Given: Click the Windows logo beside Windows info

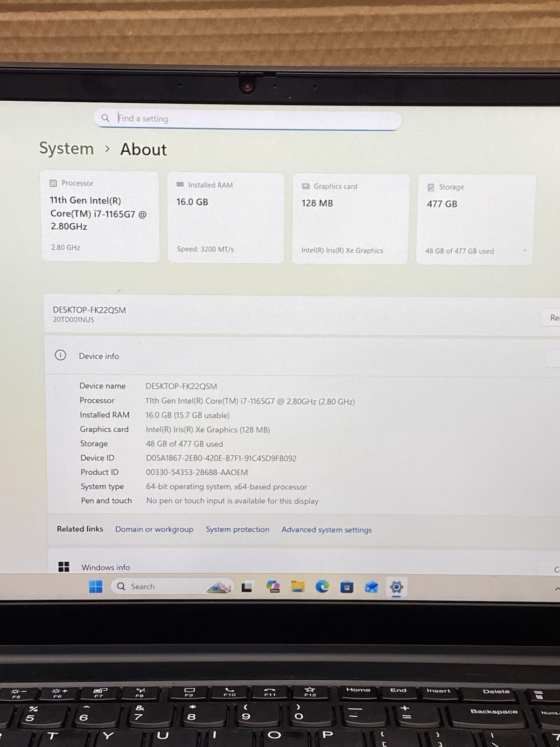Looking at the screenshot, I should [x=63, y=566].
